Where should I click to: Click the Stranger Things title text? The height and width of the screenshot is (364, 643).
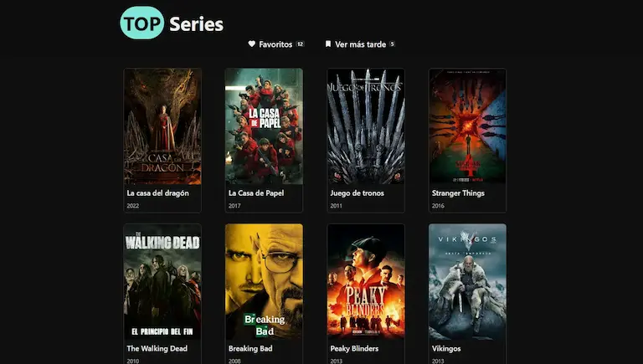click(x=458, y=193)
